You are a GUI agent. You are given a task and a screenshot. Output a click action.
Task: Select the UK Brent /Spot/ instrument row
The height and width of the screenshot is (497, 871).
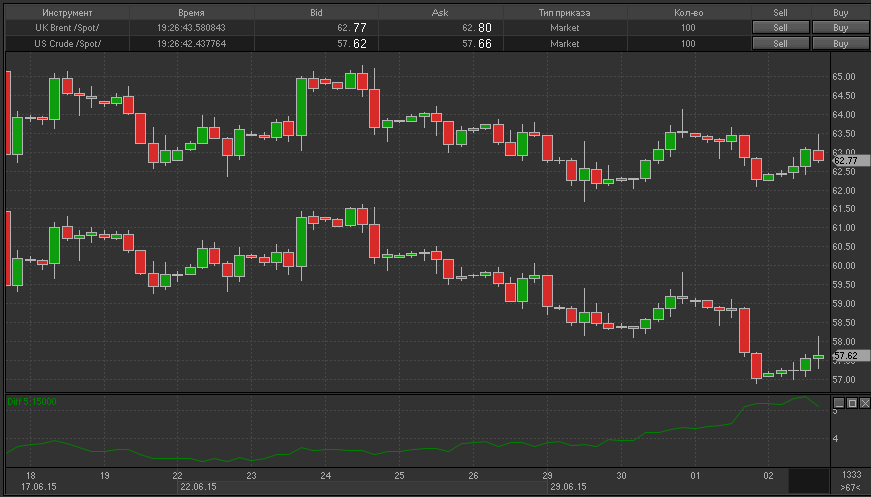click(x=67, y=28)
